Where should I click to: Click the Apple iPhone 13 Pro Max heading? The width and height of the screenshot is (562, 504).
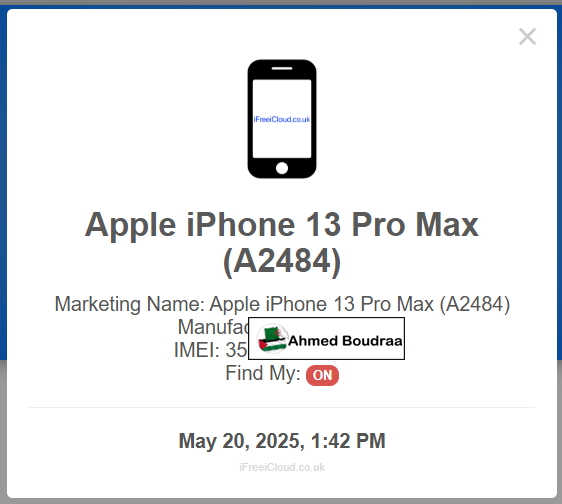(282, 225)
